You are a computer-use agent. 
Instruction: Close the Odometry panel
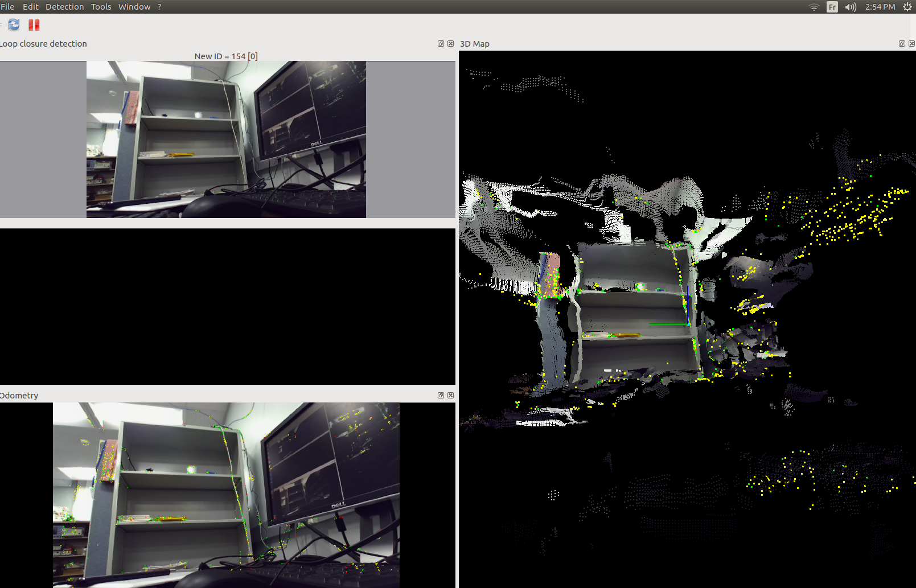click(450, 396)
